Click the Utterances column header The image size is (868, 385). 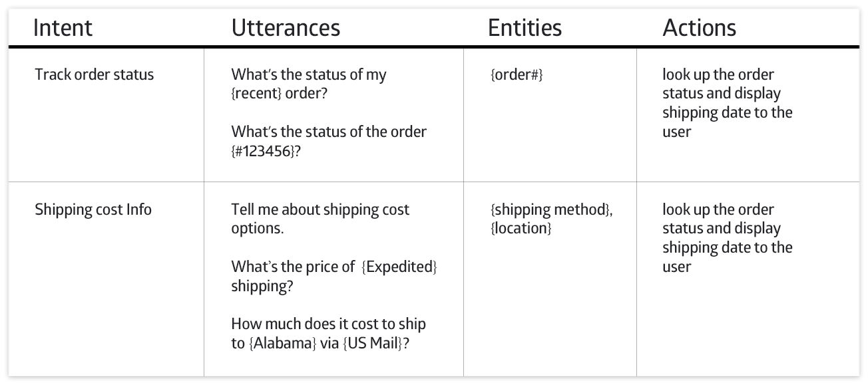click(x=286, y=28)
